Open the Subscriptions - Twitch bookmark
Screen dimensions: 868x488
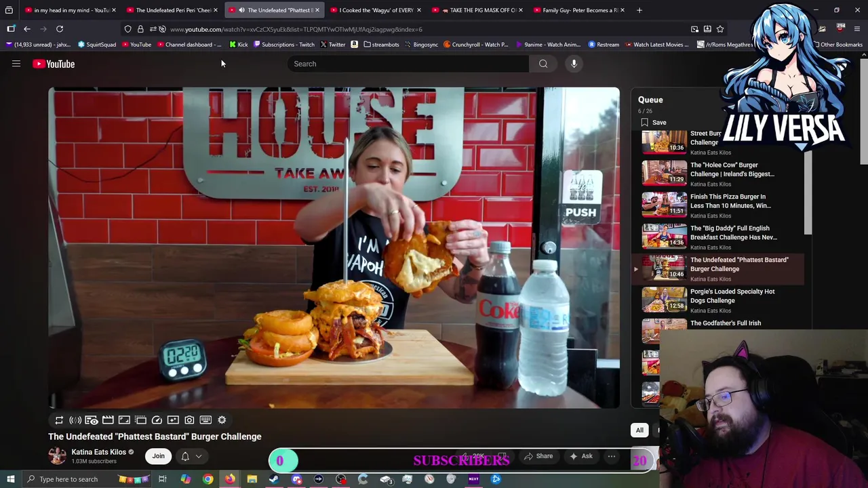click(x=283, y=45)
